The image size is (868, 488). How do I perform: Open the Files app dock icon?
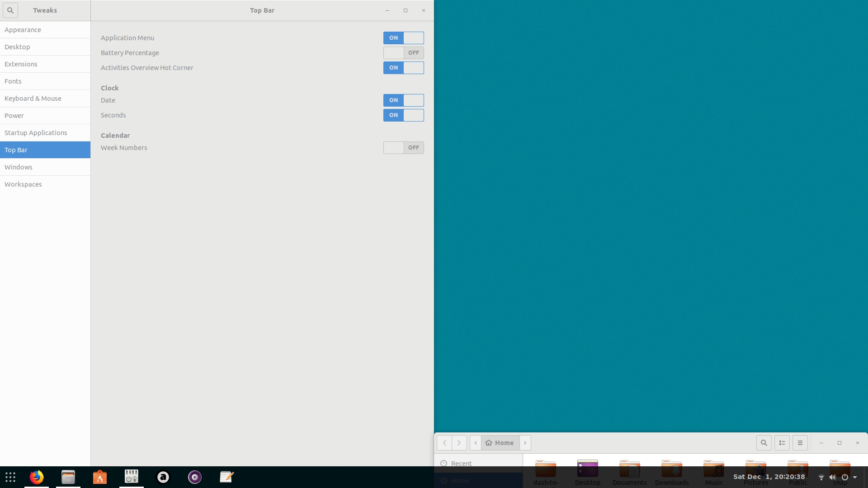68,477
